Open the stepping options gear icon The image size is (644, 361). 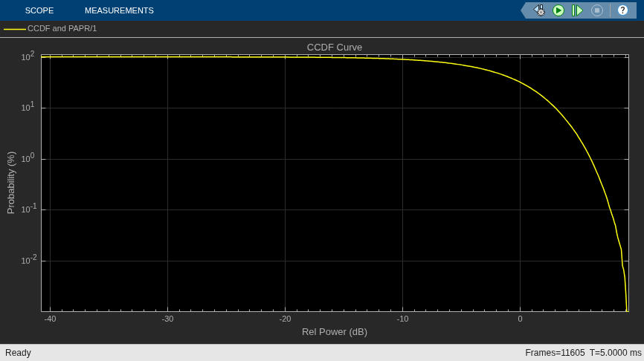pos(539,10)
